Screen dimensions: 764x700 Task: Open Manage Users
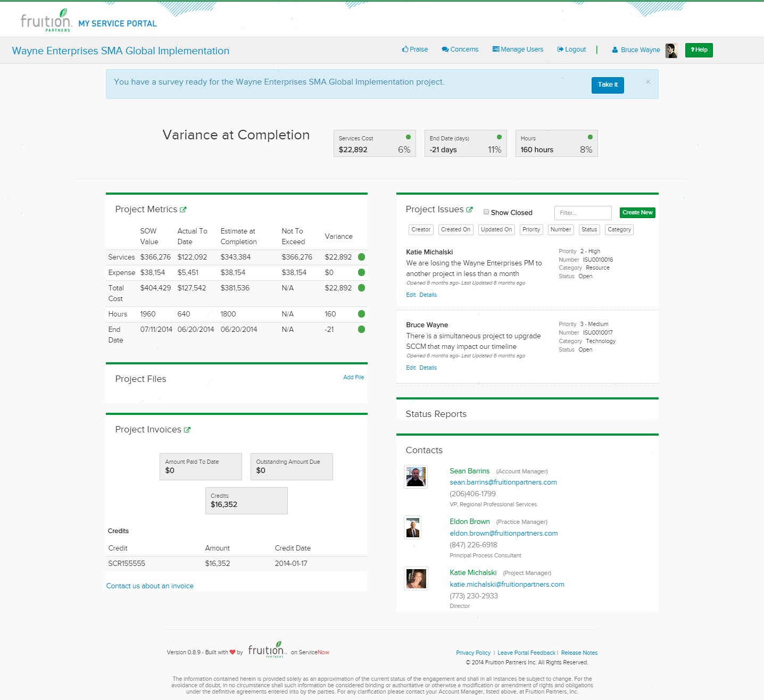[x=518, y=49]
